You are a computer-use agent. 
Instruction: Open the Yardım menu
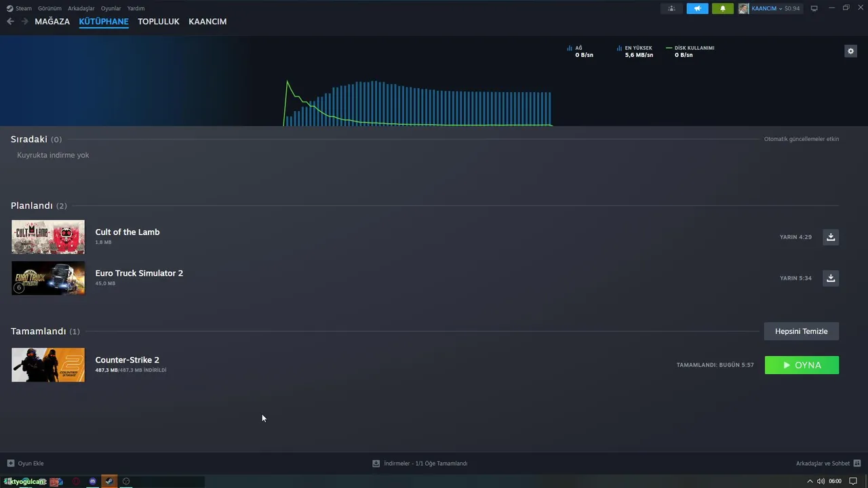[136, 9]
